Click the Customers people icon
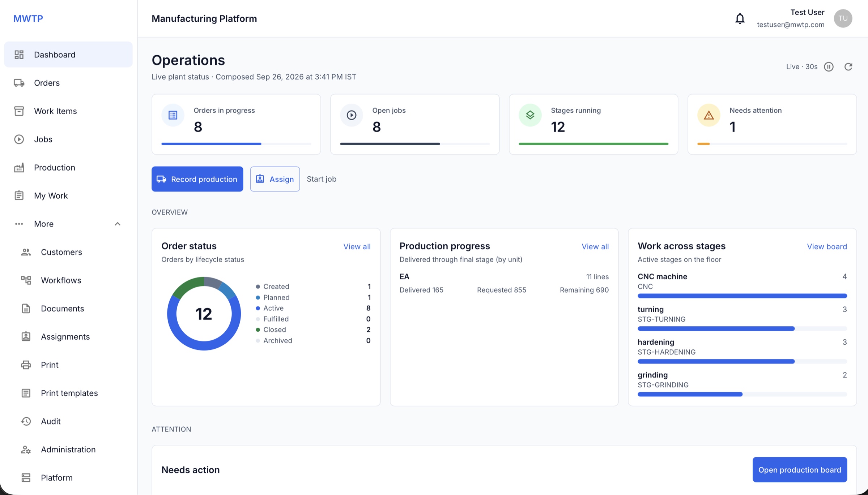The width and height of the screenshot is (868, 495). pyautogui.click(x=26, y=252)
